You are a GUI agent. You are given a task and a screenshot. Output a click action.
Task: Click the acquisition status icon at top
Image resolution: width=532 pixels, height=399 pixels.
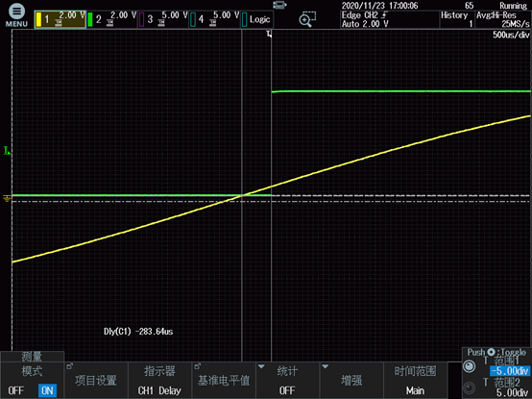click(x=279, y=5)
